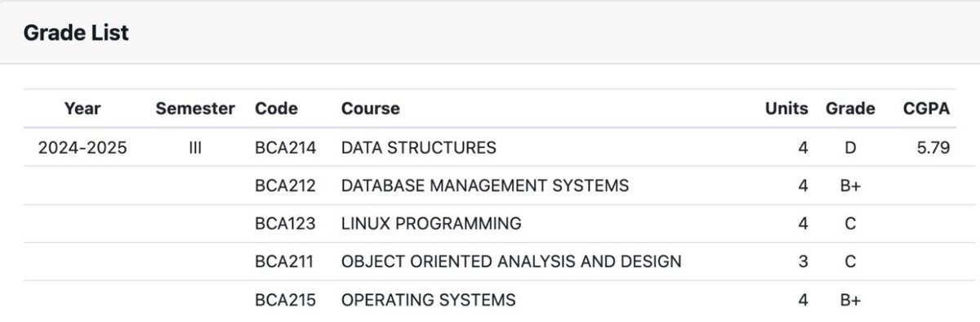Viewport: 980px width, 322px height.
Task: Click B+ grade for Operating Systems
Action: click(850, 300)
